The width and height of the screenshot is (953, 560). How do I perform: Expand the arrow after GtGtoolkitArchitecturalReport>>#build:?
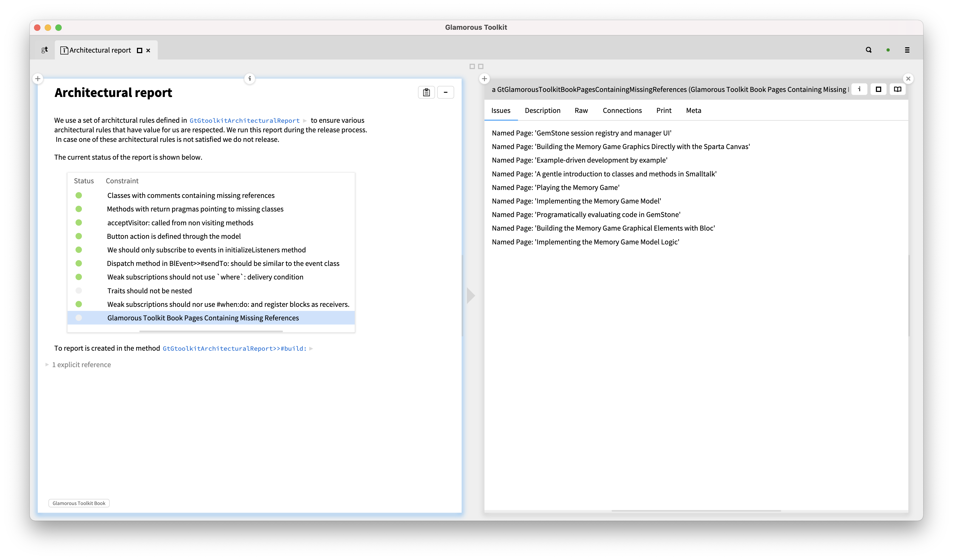click(x=311, y=348)
